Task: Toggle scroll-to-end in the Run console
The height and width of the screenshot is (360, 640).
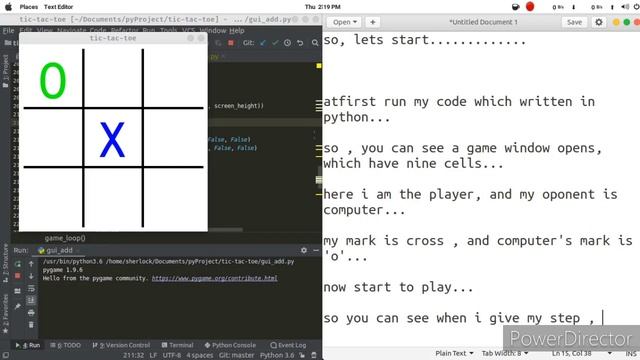Action: (x=31, y=300)
